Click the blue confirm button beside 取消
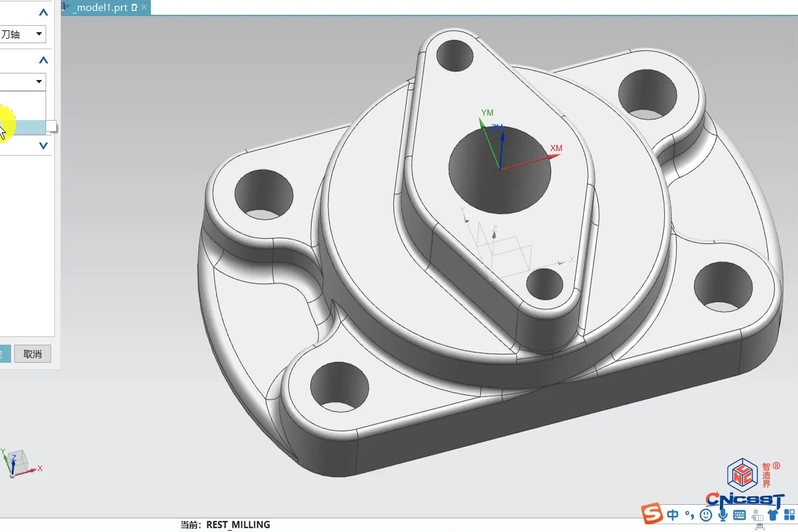Viewport: 798px width, 532px height. (x=5, y=354)
